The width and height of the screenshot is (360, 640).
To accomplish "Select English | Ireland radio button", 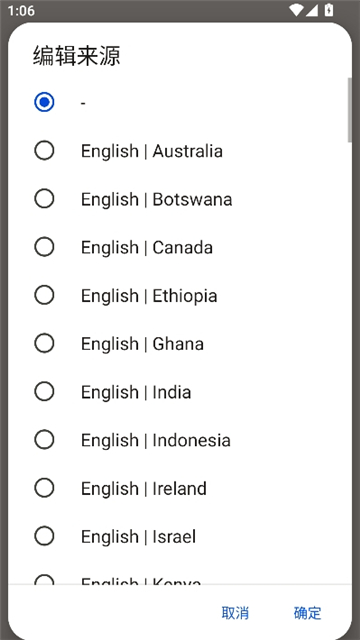I will coord(44,488).
